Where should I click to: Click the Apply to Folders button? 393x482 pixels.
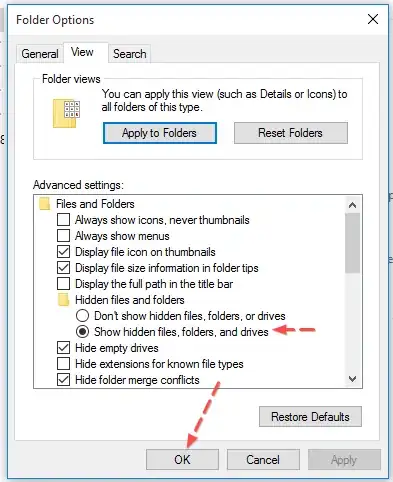point(160,133)
